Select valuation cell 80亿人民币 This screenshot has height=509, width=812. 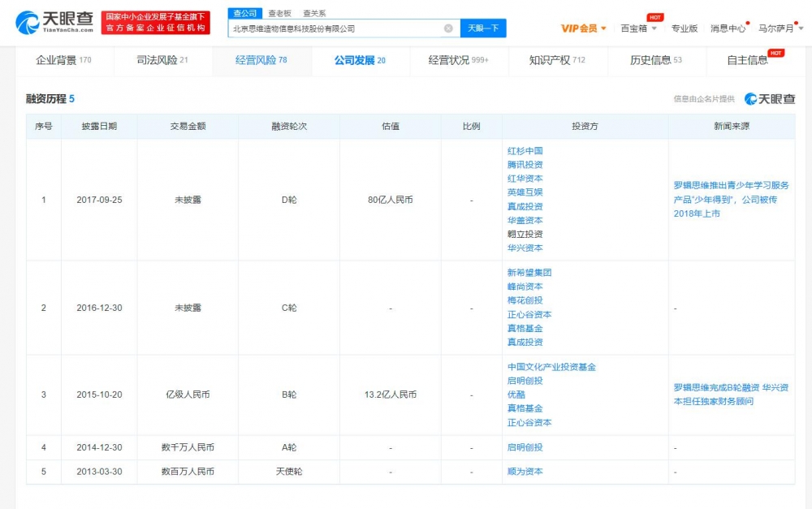(x=391, y=200)
